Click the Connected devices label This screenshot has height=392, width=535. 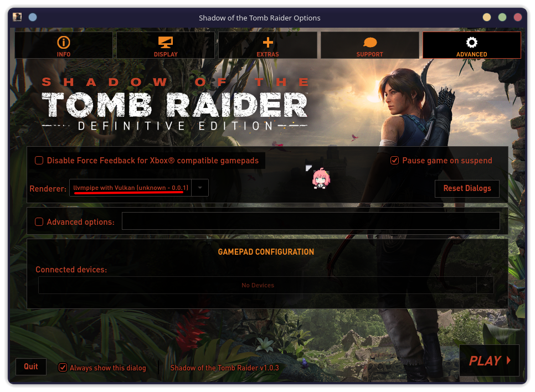(71, 270)
